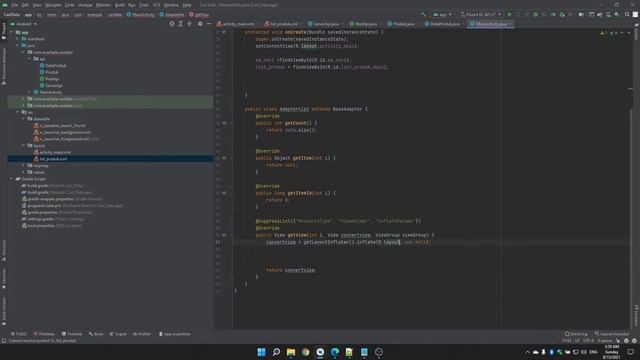Collapse the drawable folder
The height and width of the screenshot is (360, 640).
click(x=24, y=119)
